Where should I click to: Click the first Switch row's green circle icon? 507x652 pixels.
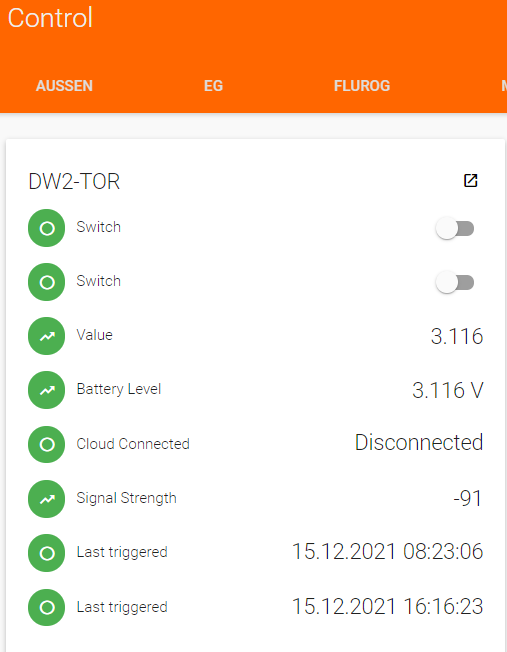click(47, 228)
